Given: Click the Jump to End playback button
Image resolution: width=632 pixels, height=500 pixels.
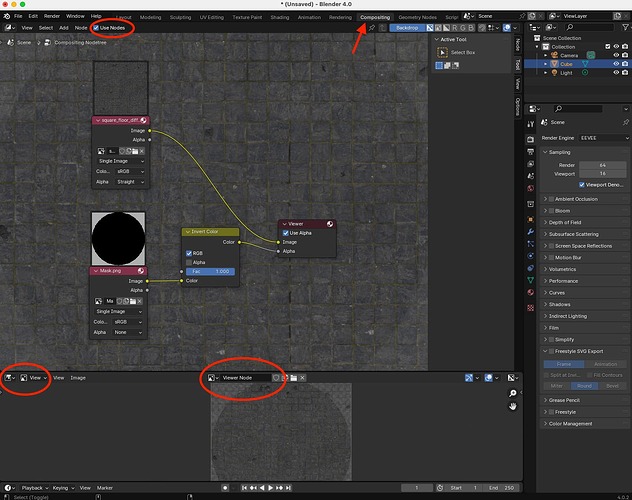Looking at the screenshot, I should (288, 488).
